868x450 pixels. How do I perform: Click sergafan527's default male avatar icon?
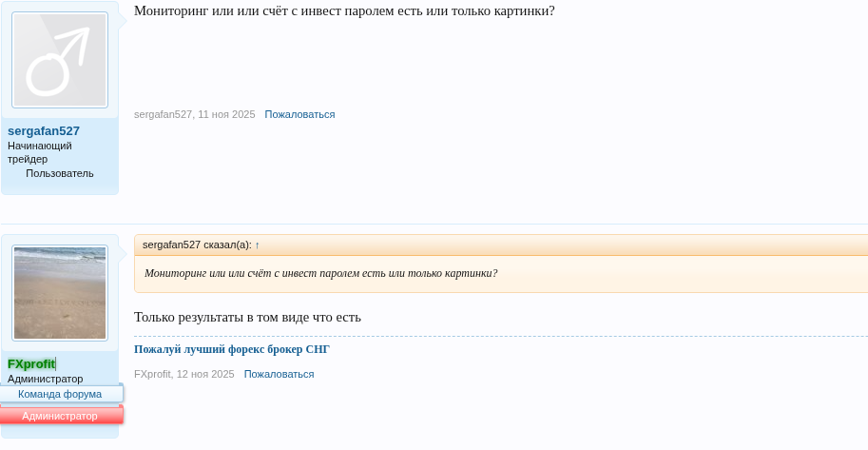[x=59, y=60]
